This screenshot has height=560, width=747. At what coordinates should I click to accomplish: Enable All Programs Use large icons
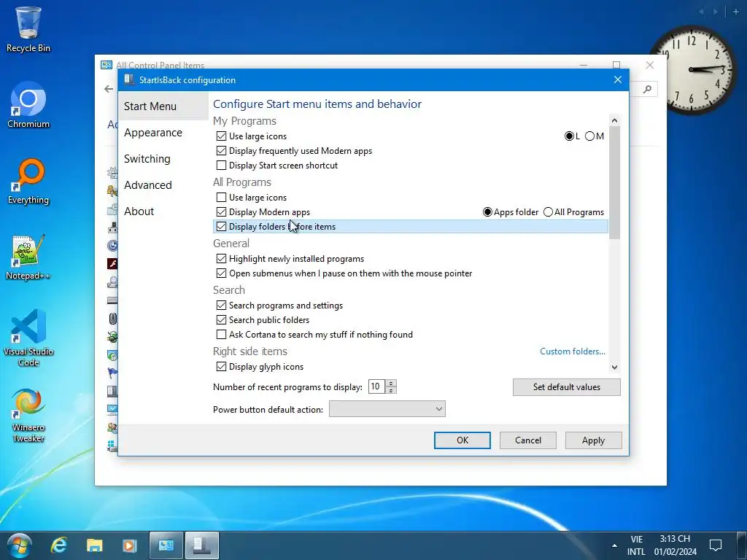pos(221,197)
